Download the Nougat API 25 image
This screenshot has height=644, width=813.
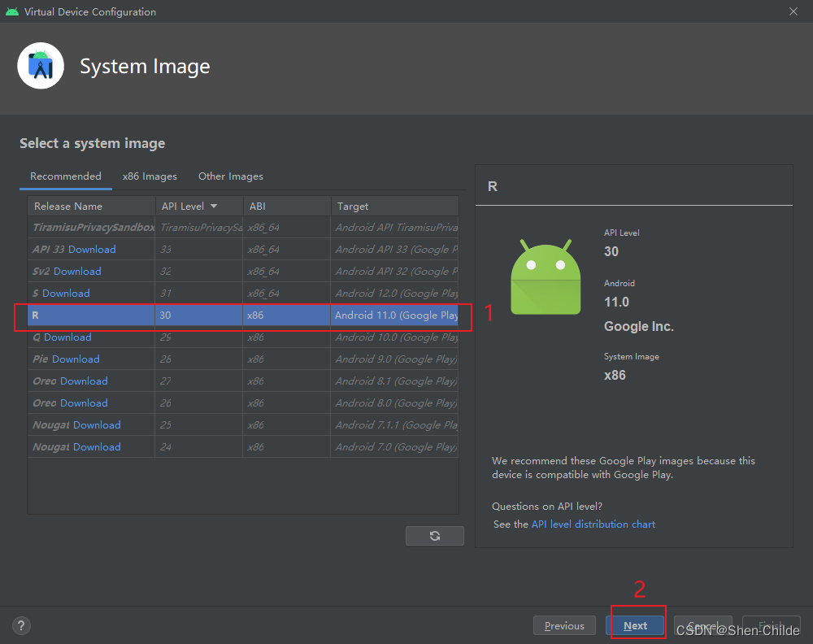pos(97,424)
